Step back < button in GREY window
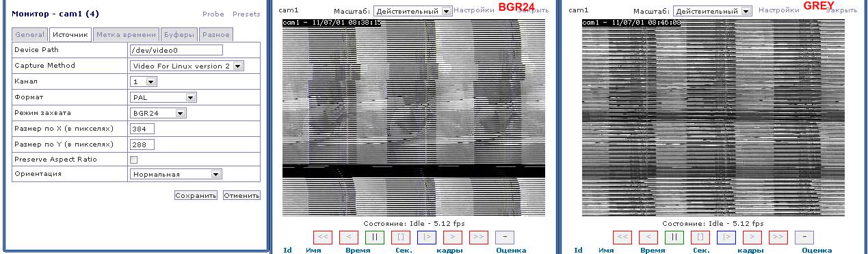The height and width of the screenshot is (254, 868). point(648,238)
